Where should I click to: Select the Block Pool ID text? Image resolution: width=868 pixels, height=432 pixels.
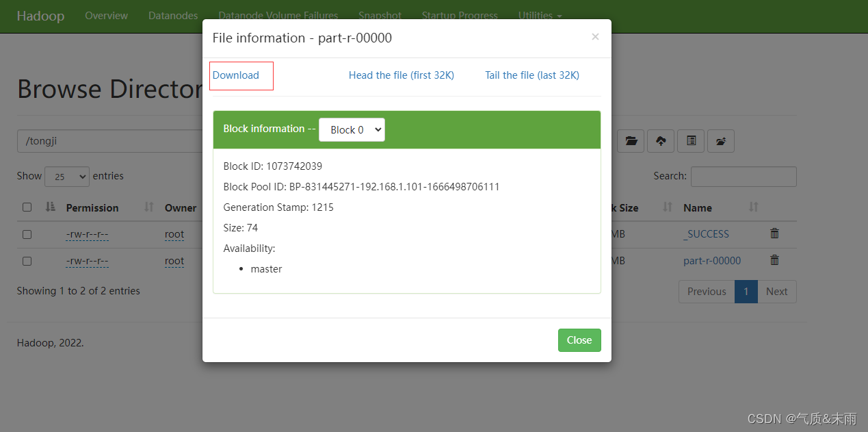coord(361,187)
